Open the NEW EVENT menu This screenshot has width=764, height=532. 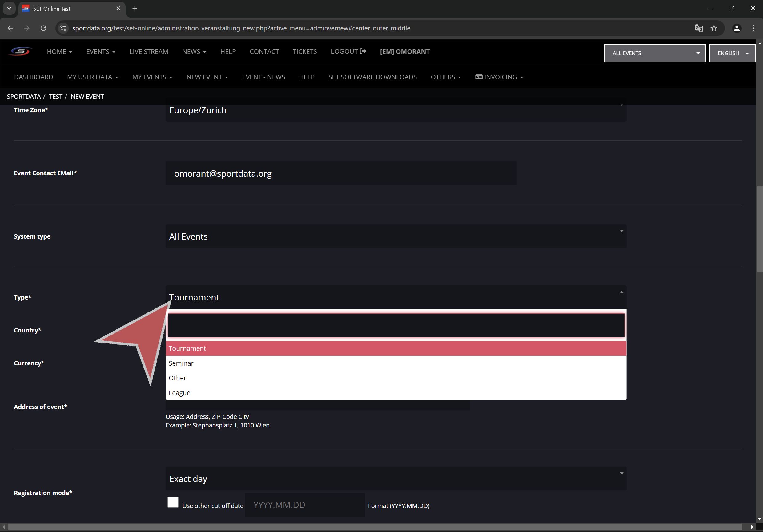pyautogui.click(x=207, y=77)
